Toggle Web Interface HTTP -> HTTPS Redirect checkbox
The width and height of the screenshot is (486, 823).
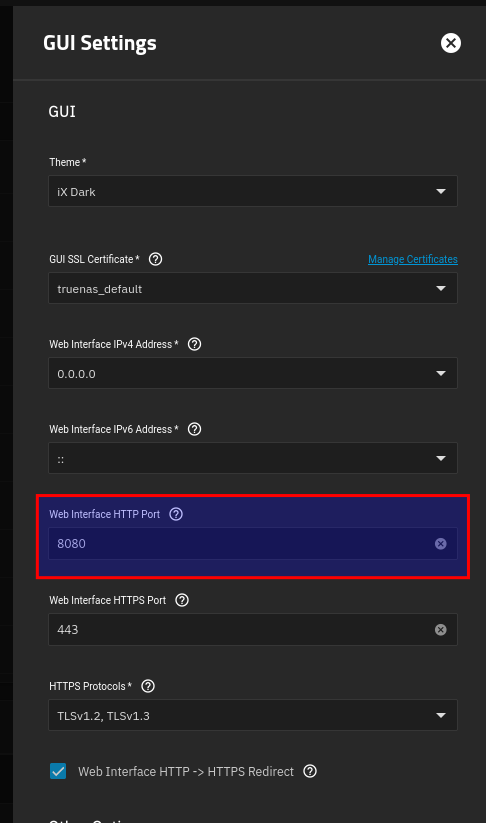pos(58,771)
